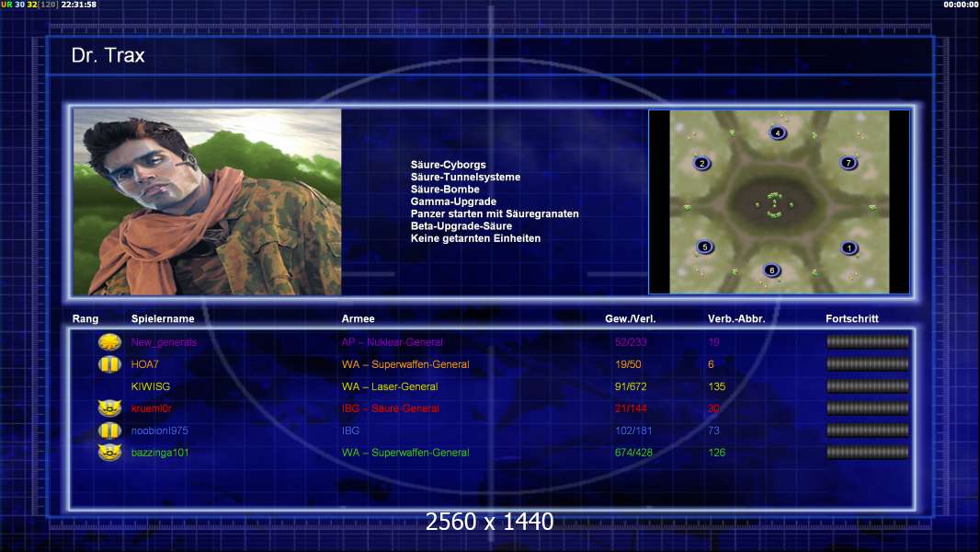980x552 pixels.
Task: Click the Spielername column header
Action: tap(163, 319)
